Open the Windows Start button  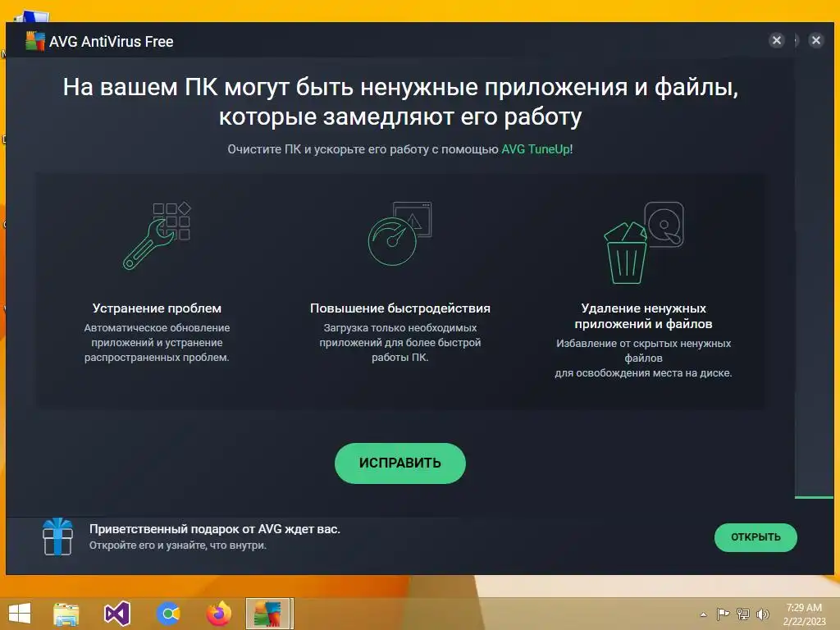(x=20, y=614)
